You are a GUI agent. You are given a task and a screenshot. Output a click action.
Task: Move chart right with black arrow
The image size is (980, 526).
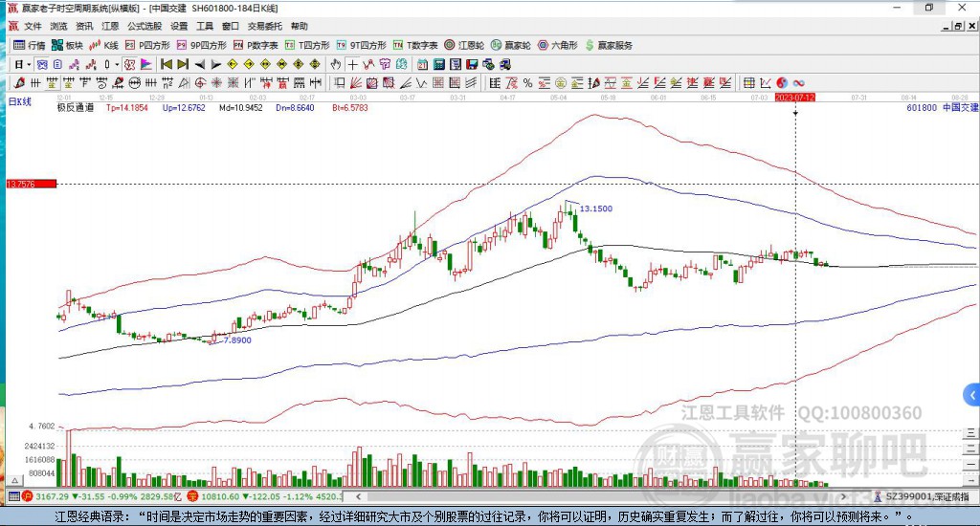click(x=216, y=64)
